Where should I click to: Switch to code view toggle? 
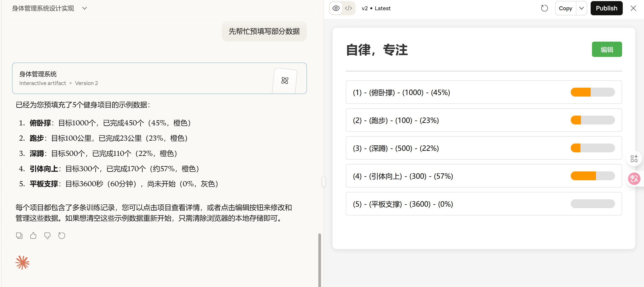pos(348,8)
